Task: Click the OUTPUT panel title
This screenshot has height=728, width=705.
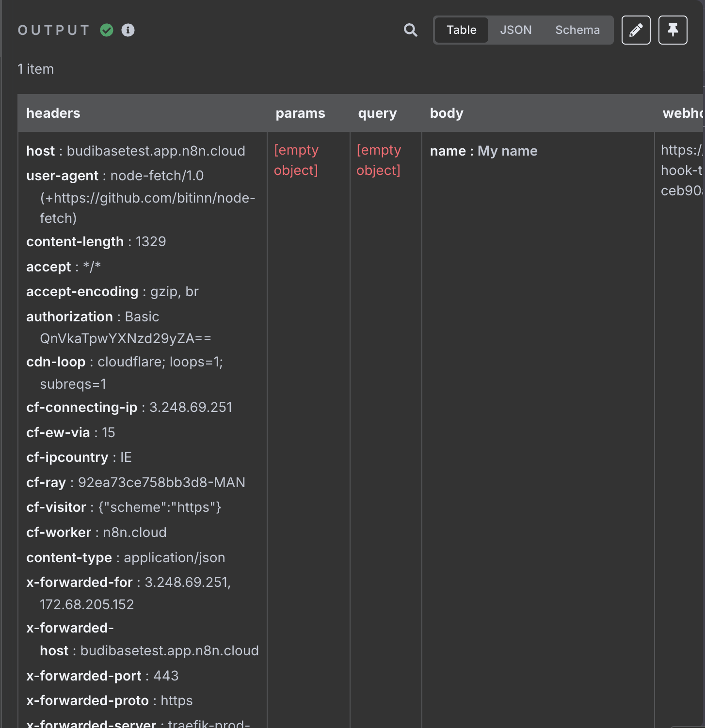Action: click(x=54, y=30)
